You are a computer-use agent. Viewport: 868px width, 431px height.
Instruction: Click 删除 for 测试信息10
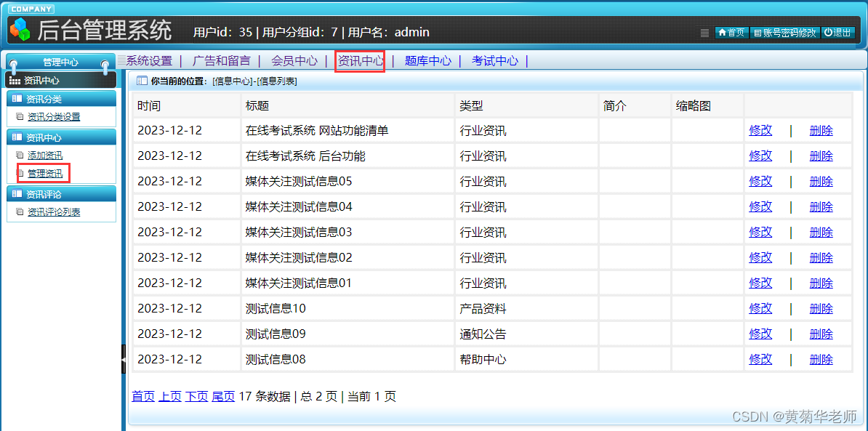point(821,309)
